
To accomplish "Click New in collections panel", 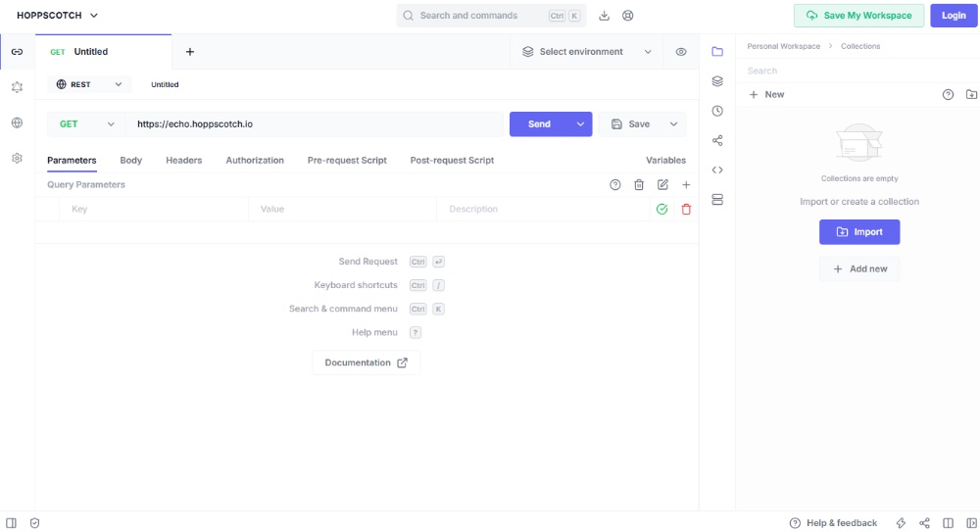I will coord(766,94).
